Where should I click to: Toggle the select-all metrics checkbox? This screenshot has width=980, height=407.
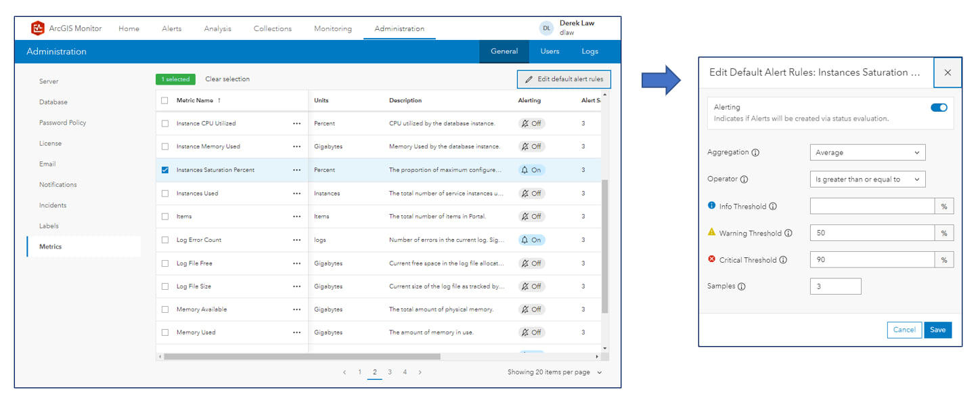click(x=164, y=101)
